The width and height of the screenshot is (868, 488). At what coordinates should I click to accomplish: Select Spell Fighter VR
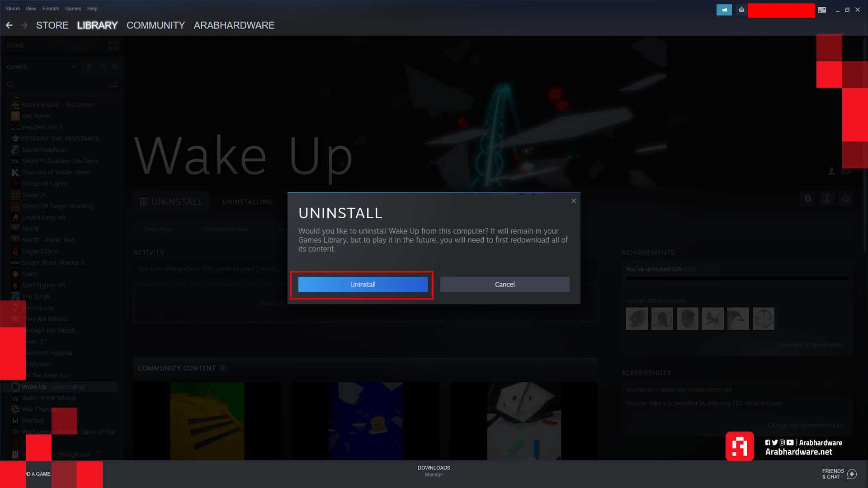click(43, 285)
